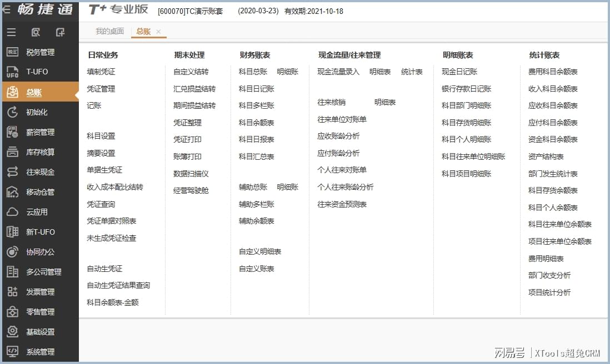Screen dimensions: 610x364
Task: Open 发票管理 invoice icon
Action: click(x=12, y=292)
